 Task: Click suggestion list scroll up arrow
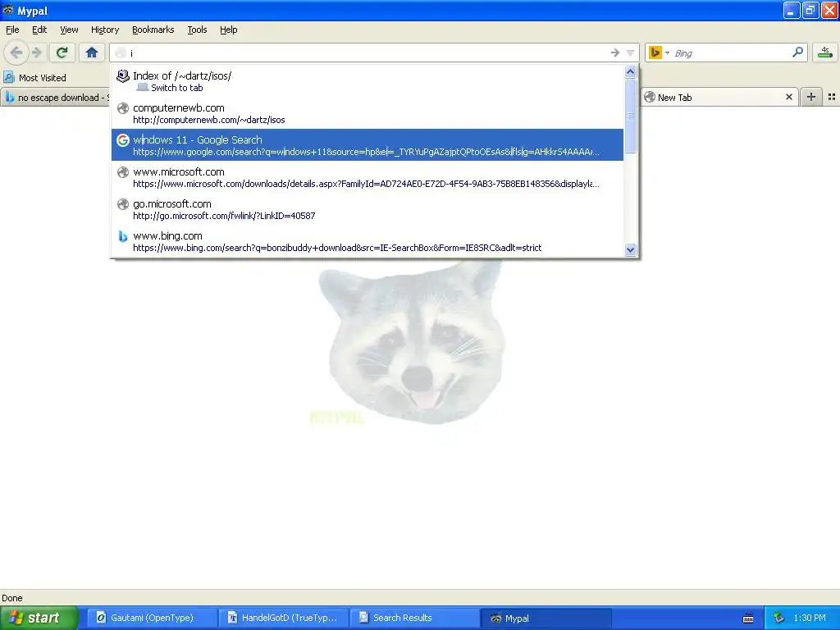[631, 72]
